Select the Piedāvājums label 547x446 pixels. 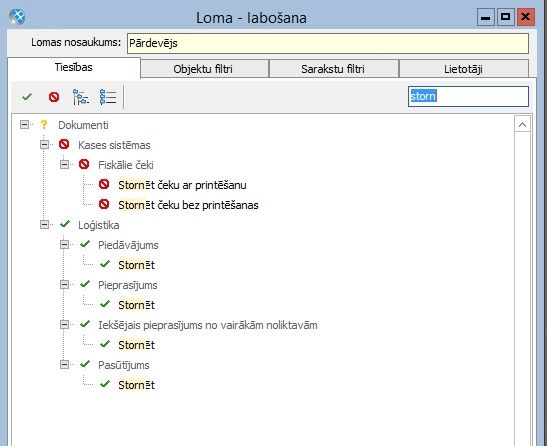128,245
